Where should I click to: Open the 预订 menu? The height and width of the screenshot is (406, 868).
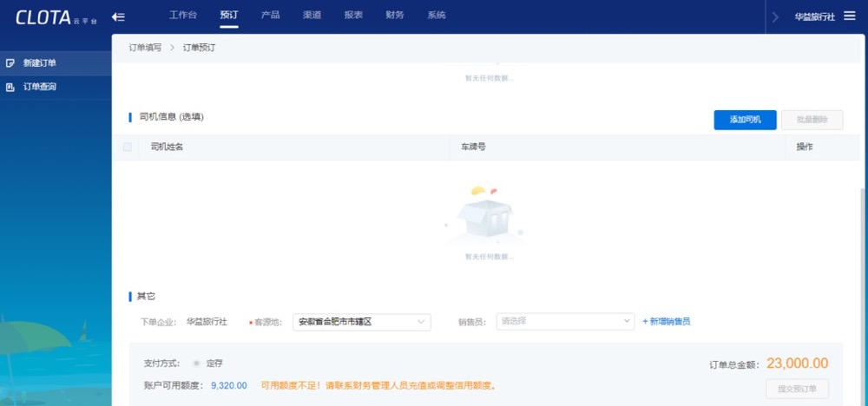(x=228, y=15)
